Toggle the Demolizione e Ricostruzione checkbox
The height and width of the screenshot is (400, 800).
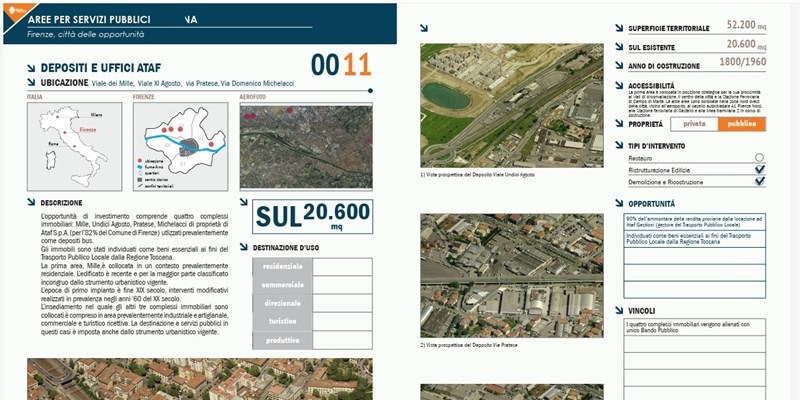(760, 181)
